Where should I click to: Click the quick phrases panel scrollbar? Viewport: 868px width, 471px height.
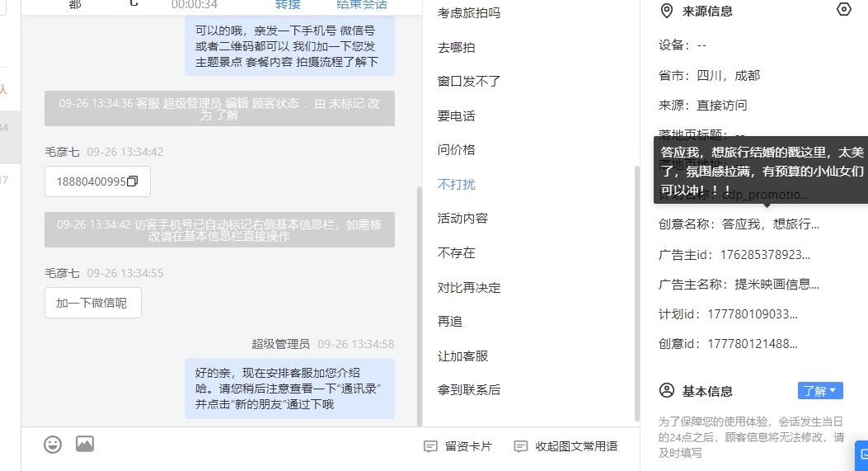tap(636, 294)
